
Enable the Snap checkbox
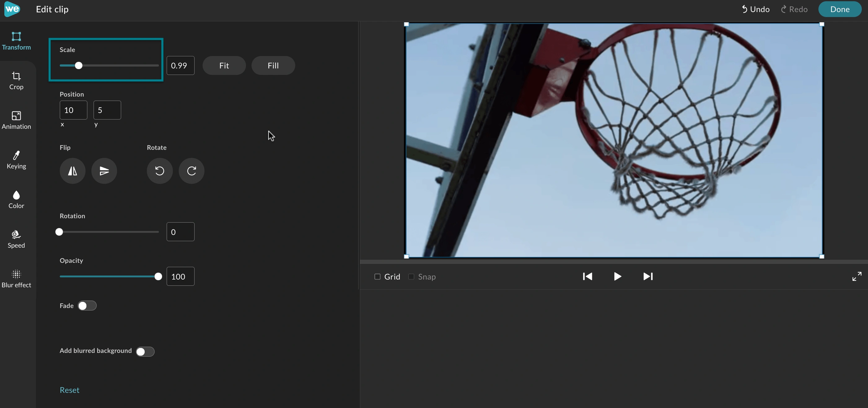pos(411,276)
